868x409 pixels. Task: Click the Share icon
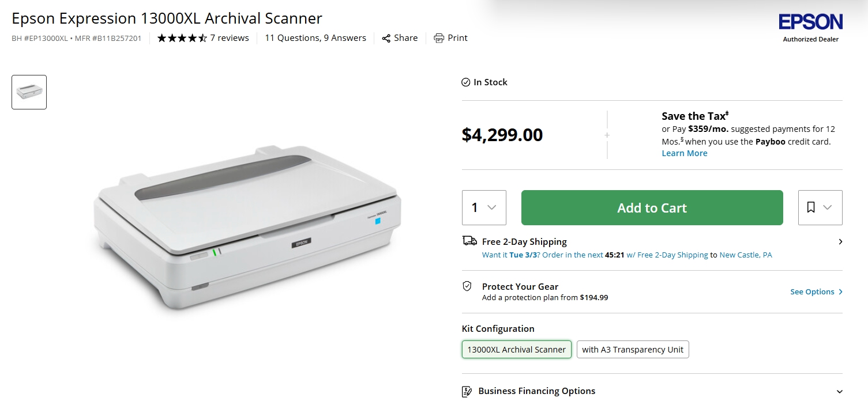click(386, 39)
